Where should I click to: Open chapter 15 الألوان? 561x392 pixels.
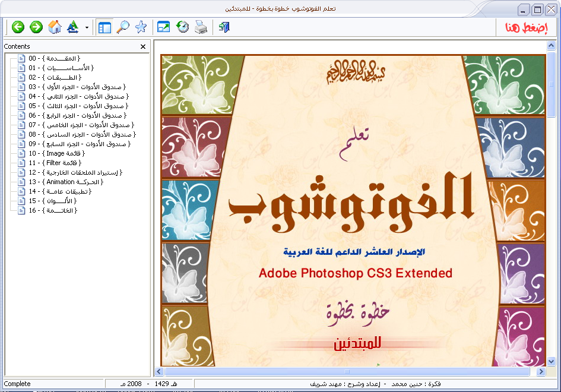click(x=53, y=201)
